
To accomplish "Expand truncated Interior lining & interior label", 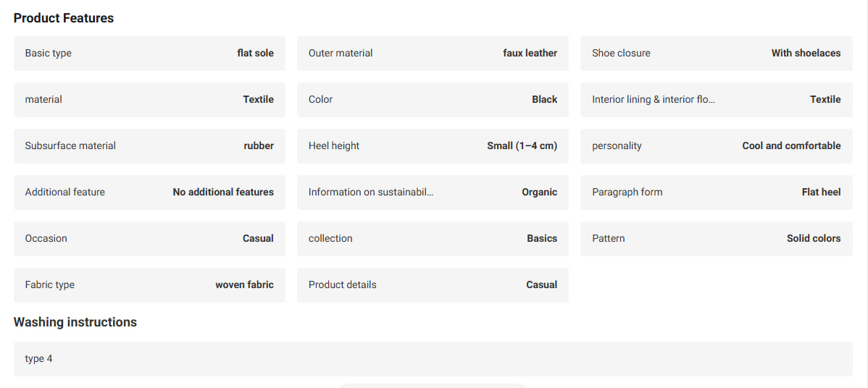I will [x=654, y=99].
